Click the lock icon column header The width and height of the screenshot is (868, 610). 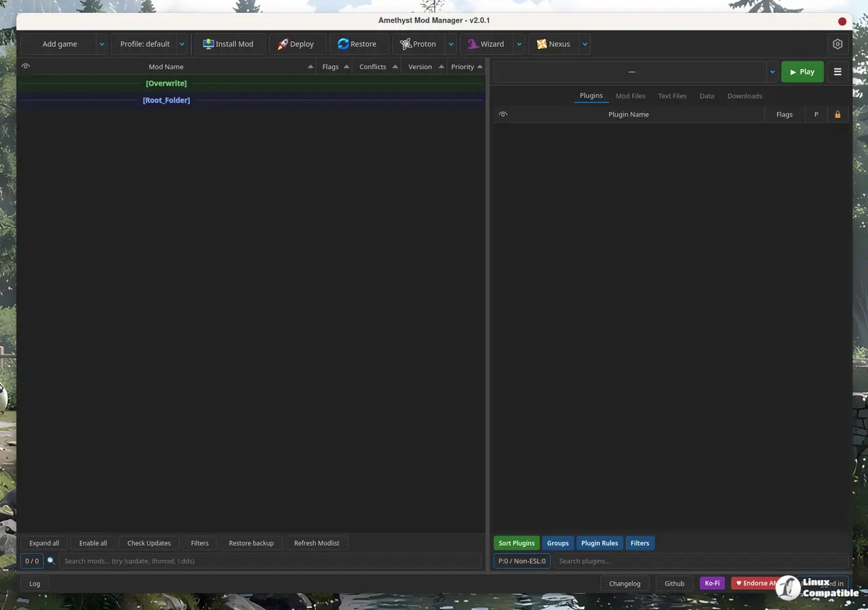click(x=837, y=115)
